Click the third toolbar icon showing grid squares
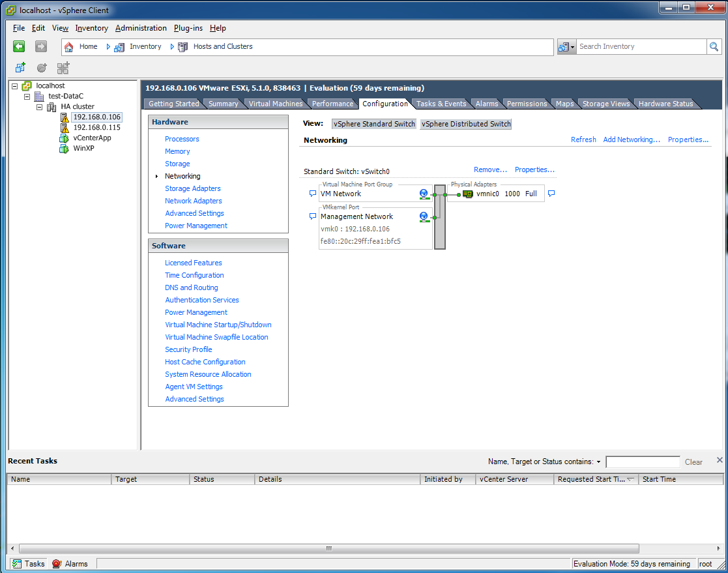728x573 pixels. (x=63, y=68)
